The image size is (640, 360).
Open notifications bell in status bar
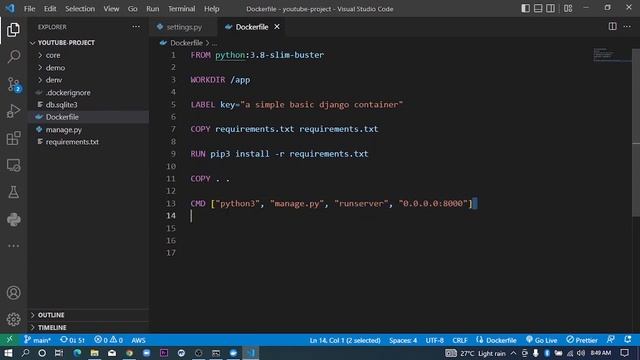(x=627, y=340)
